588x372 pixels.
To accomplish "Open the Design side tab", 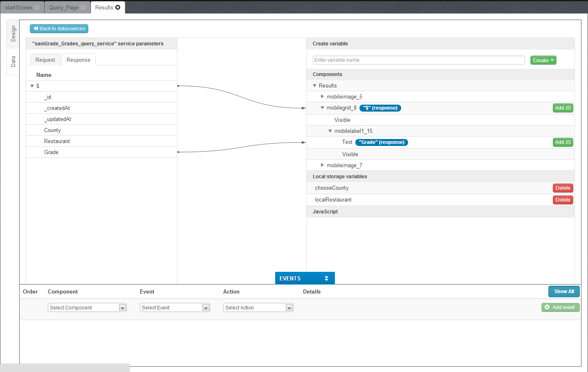I will click(13, 34).
